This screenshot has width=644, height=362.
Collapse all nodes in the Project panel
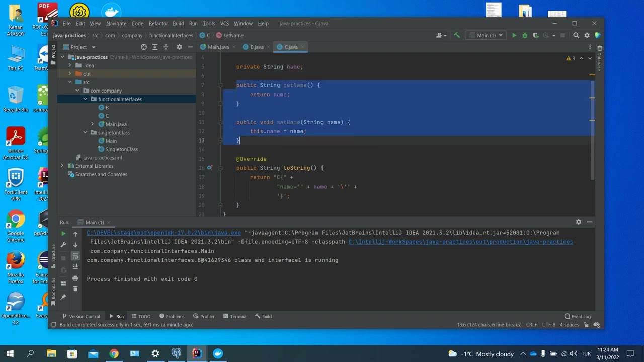(x=166, y=47)
